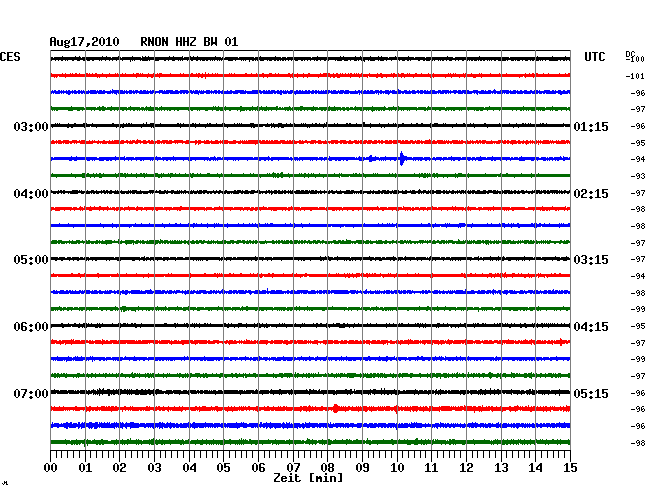Click minute axis tick label 11
The width and height of the screenshot is (650, 494).
tap(431, 468)
